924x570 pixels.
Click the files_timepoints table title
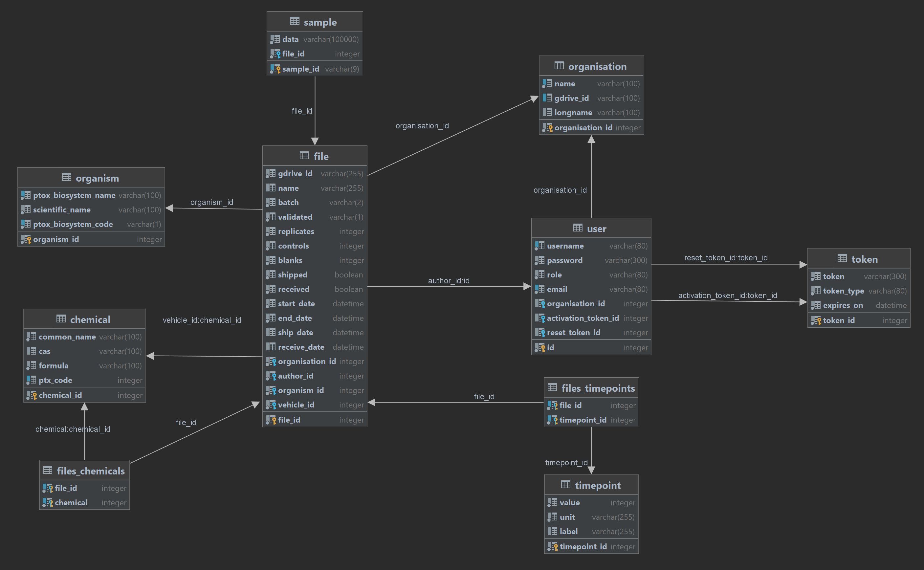[598, 388]
